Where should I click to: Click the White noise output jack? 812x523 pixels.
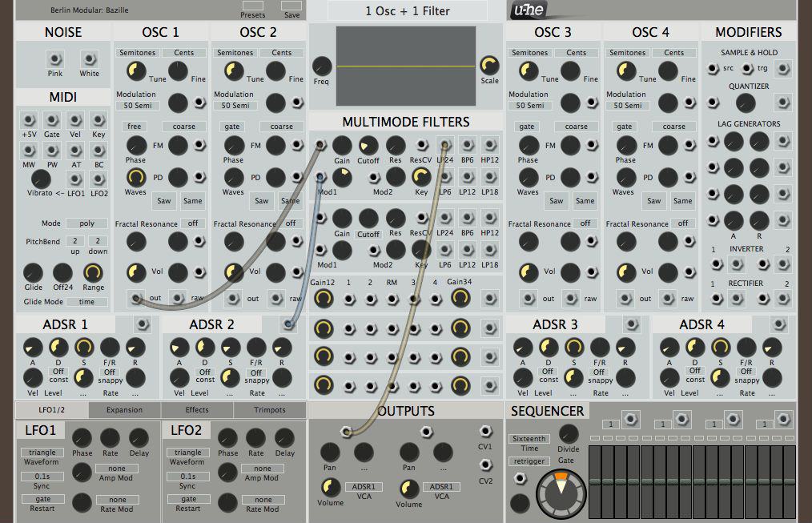(x=89, y=58)
